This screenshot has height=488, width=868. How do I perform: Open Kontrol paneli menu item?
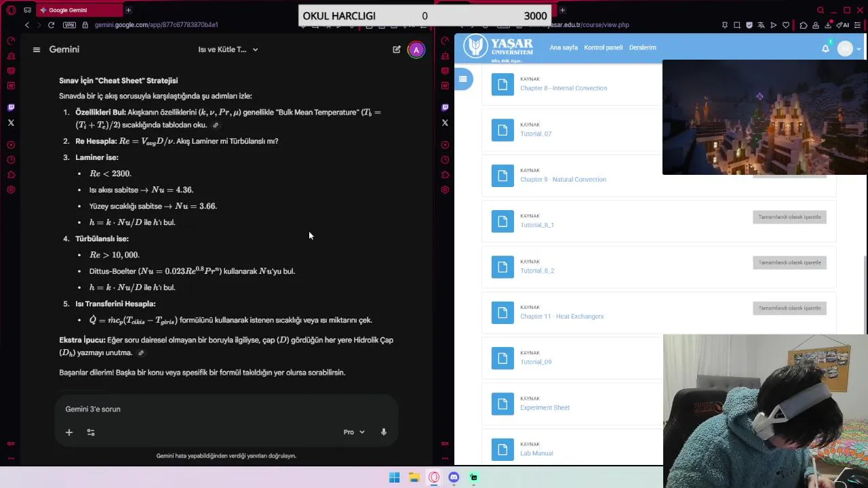coord(604,47)
